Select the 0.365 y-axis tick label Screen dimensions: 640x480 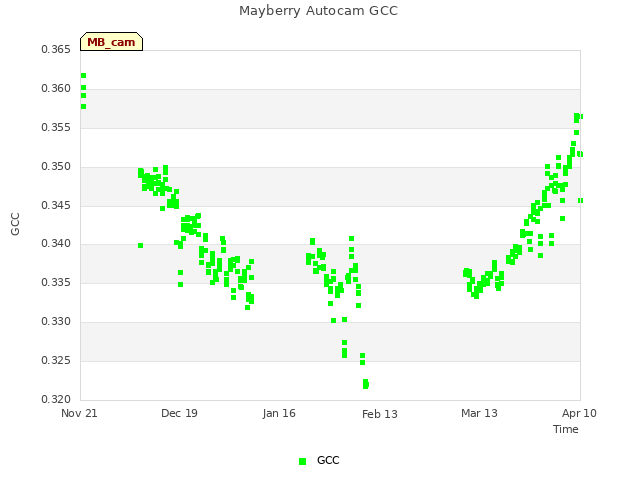56,49
